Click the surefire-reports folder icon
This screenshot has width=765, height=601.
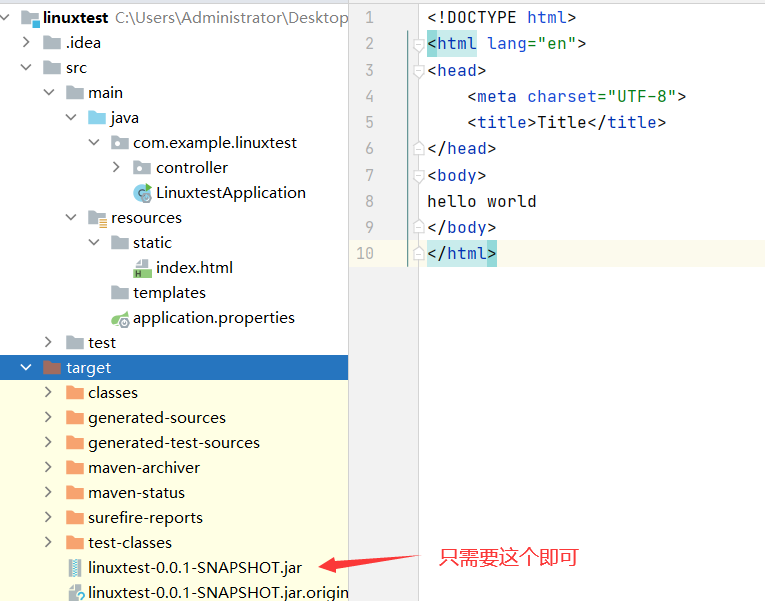coord(75,517)
